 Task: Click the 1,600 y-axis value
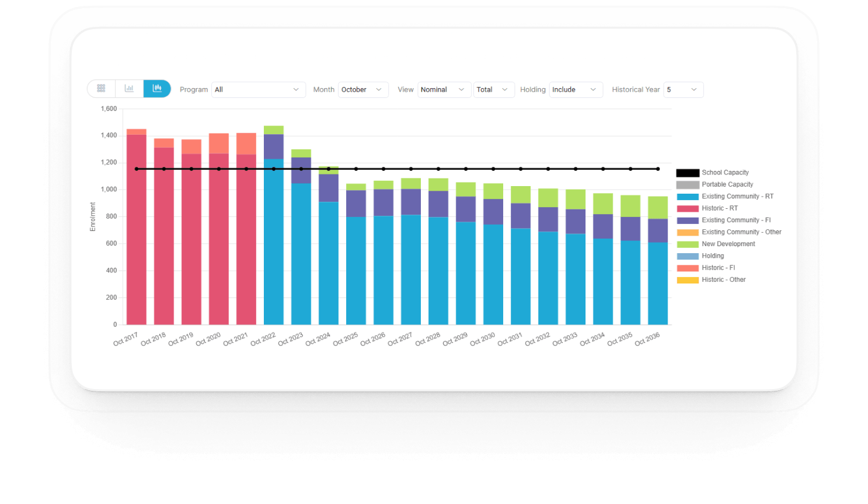[x=109, y=109]
